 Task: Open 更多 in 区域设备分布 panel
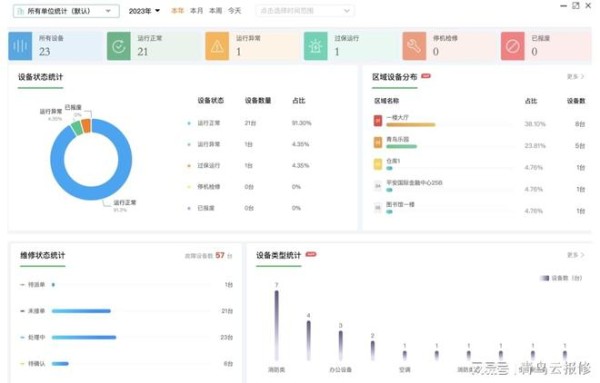click(576, 77)
